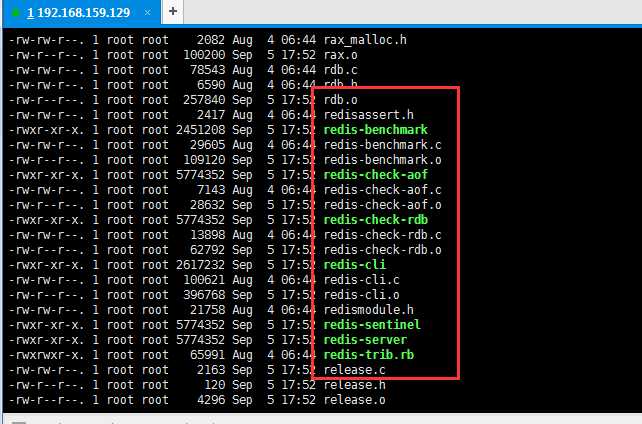This screenshot has width=642, height=424.
Task: Click file size 100200 of rax.o
Action: tap(204, 55)
